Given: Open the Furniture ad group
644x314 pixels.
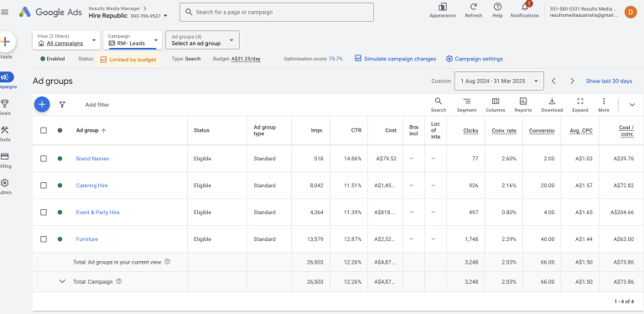Looking at the screenshot, I should tap(86, 238).
